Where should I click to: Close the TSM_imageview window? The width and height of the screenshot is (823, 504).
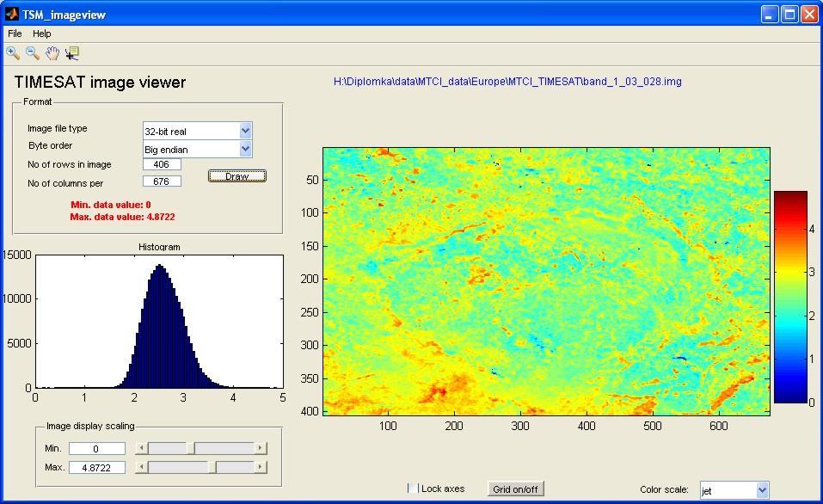(x=809, y=14)
